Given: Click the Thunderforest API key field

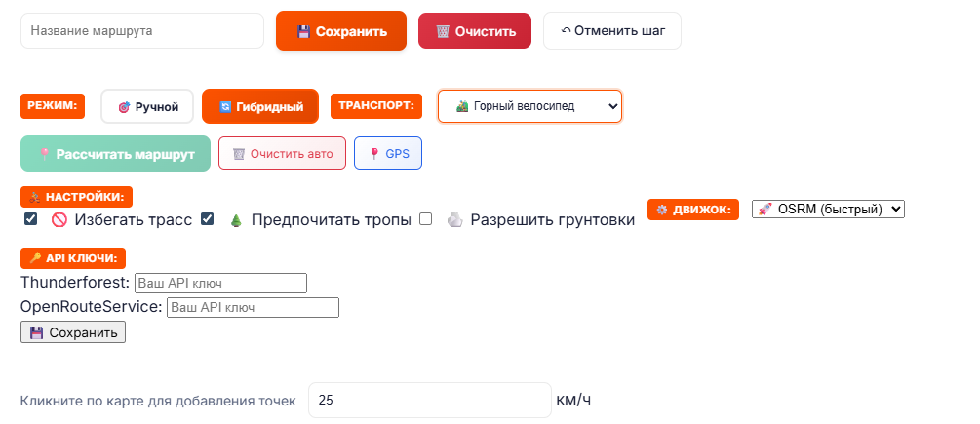Looking at the screenshot, I should tap(220, 283).
